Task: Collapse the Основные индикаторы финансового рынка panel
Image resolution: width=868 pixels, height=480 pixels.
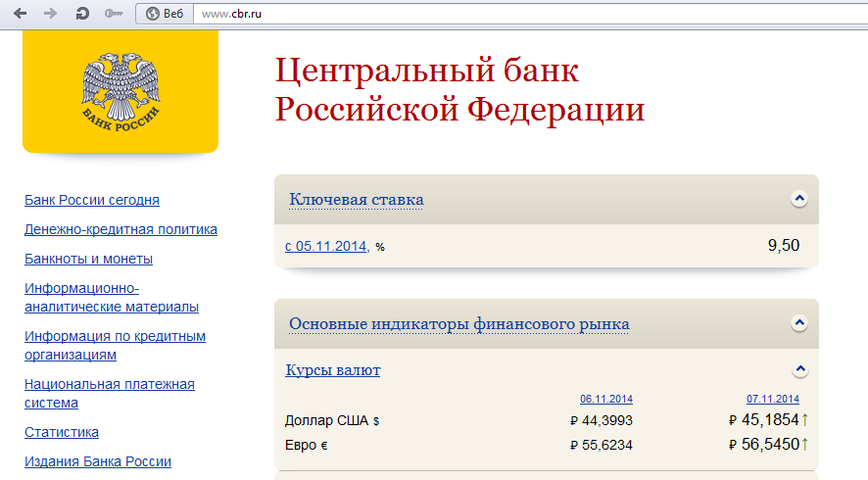Action: coord(798,323)
